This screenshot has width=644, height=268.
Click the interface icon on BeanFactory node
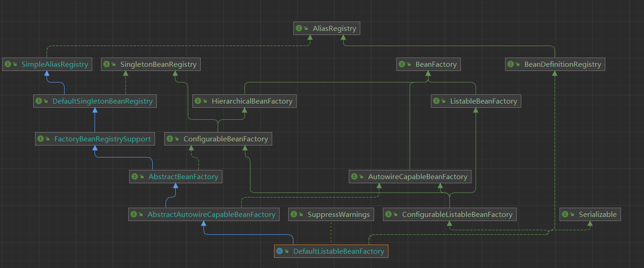pyautogui.click(x=402, y=64)
